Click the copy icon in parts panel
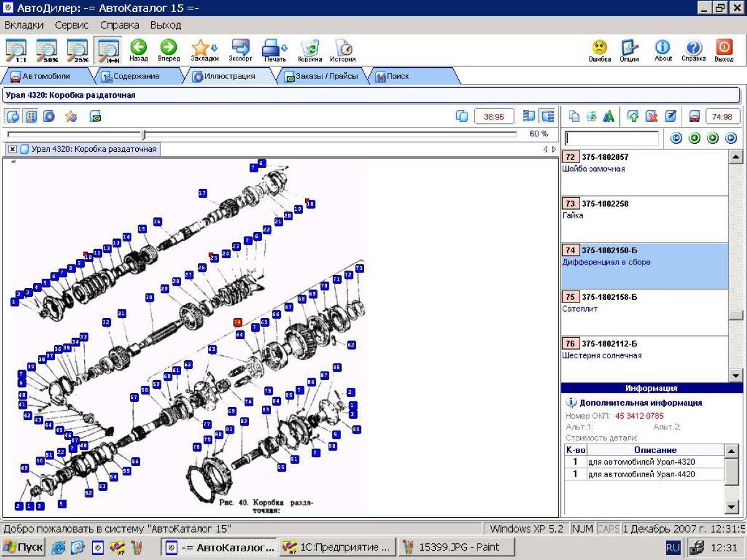The image size is (747, 560). (x=575, y=116)
